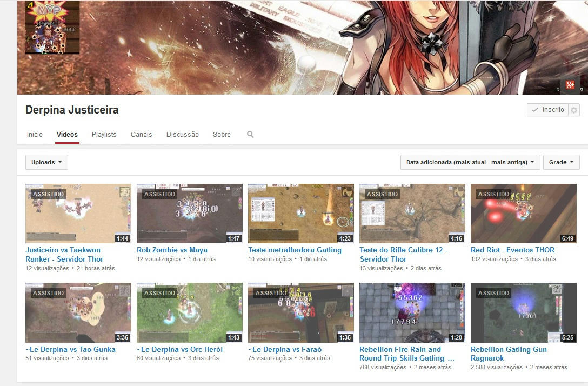Click the channel banner artwork
The height and width of the screenshot is (386, 588).
tap(303, 47)
